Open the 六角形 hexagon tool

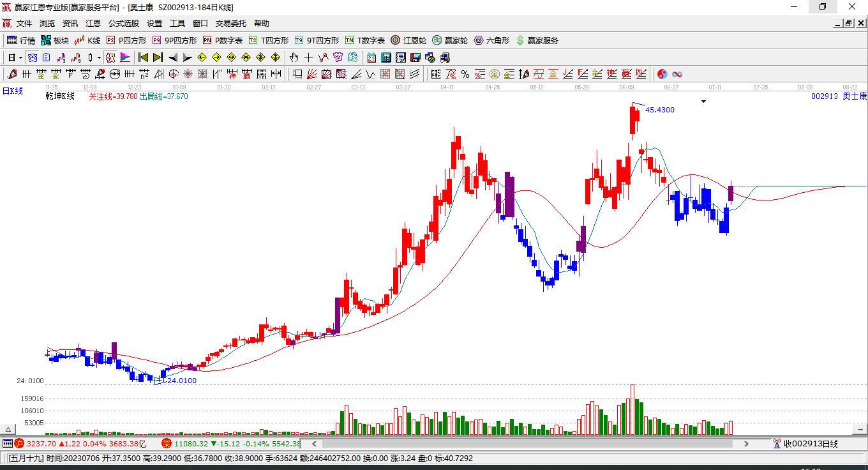(491, 40)
